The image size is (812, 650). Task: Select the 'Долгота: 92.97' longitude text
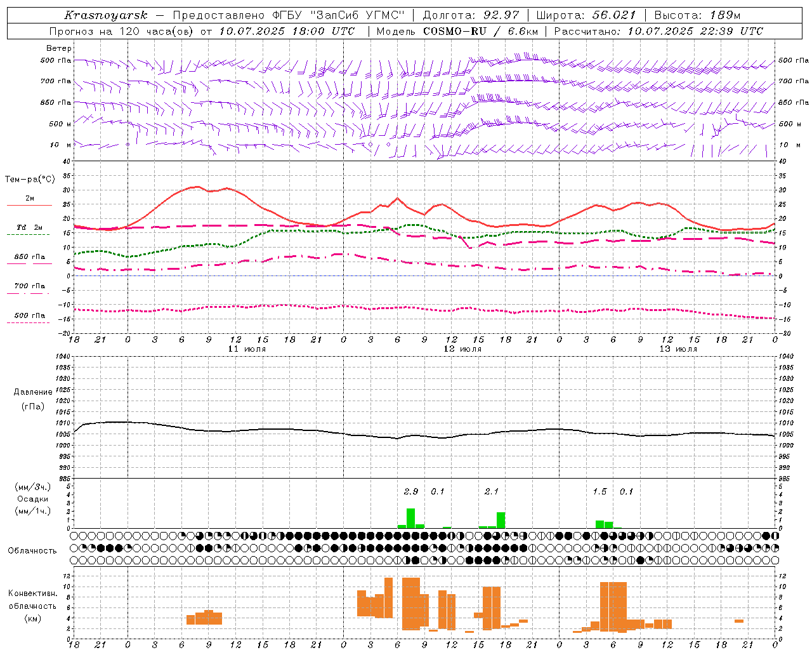471,15
